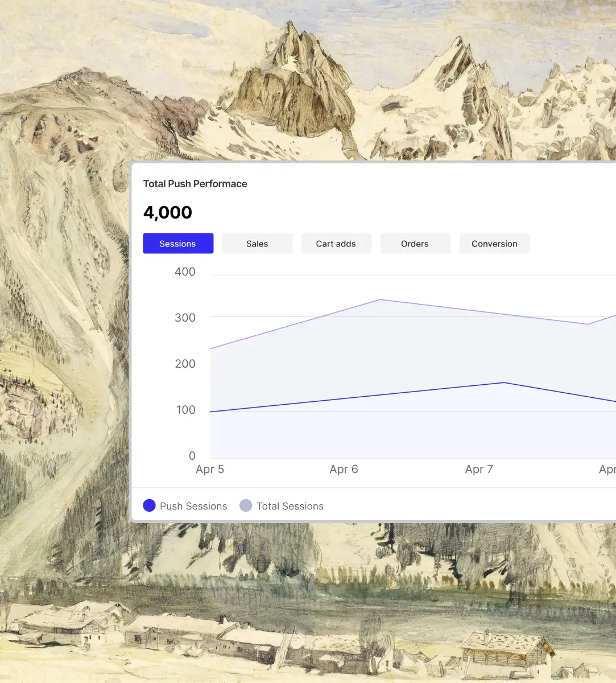This screenshot has width=616, height=683.
Task: Toggle the Push Sessions legend dot
Action: [149, 505]
